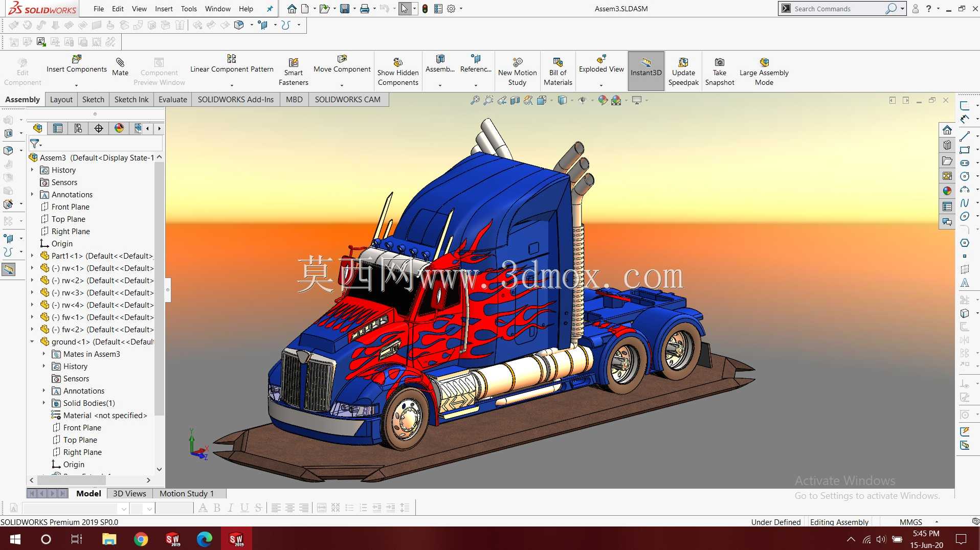Open Google Chrome from the taskbar

click(141, 539)
